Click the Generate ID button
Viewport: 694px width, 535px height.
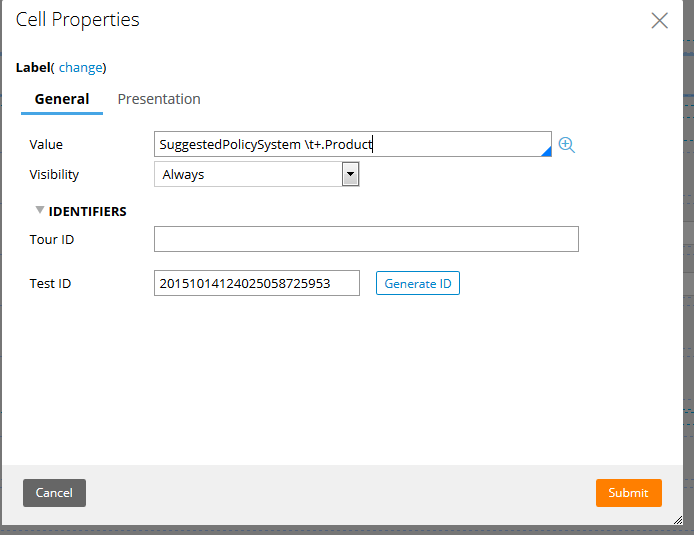point(418,283)
